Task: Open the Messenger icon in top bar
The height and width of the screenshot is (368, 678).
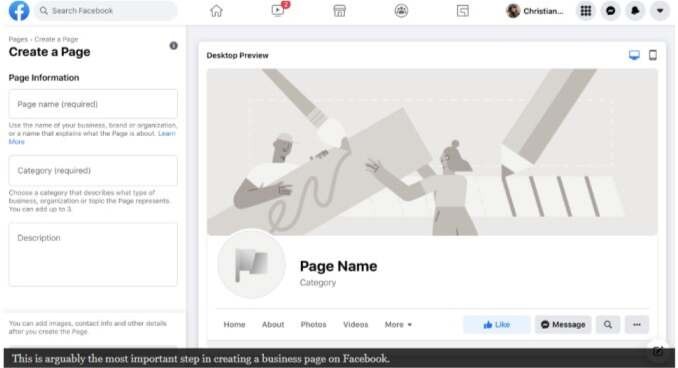Action: click(x=611, y=11)
